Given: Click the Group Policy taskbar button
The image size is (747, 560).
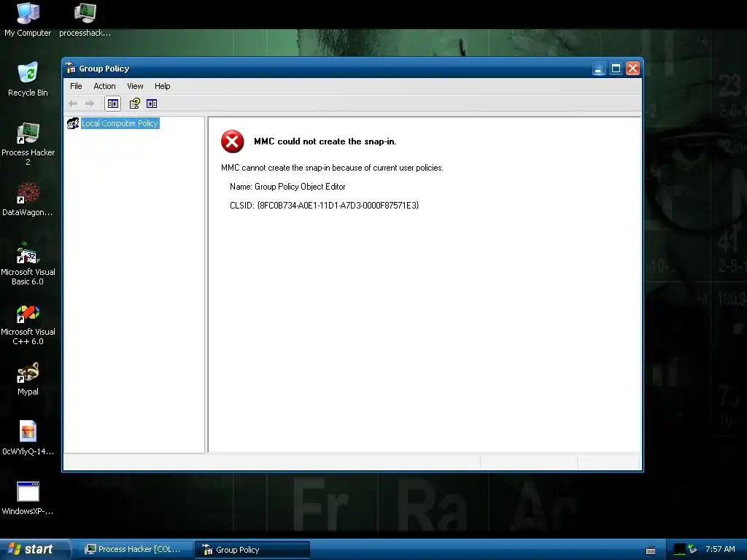Looking at the screenshot, I should pos(252,550).
